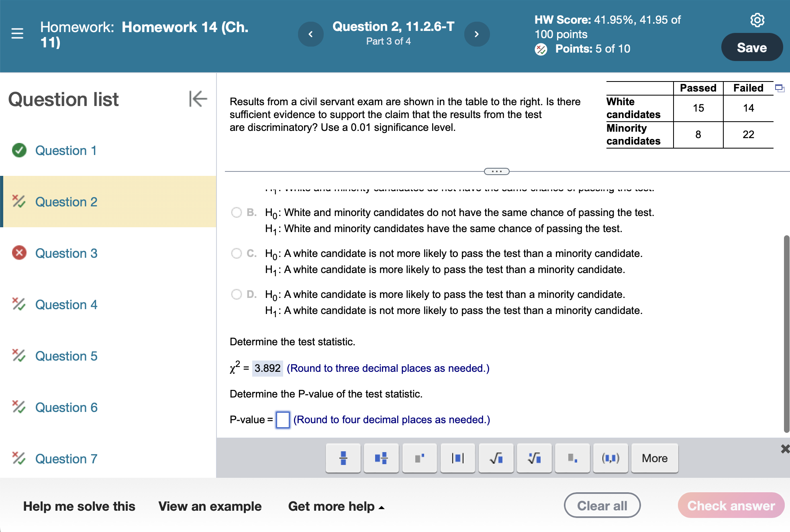Open settings via the gear icon
This screenshot has width=790, height=532.
click(757, 20)
